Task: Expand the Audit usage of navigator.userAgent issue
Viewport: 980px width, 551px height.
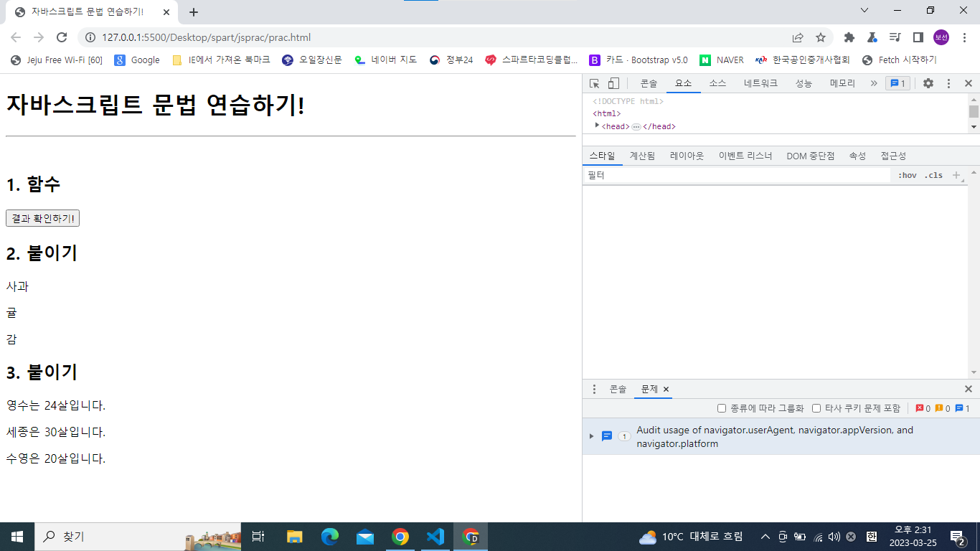Action: pyautogui.click(x=591, y=436)
